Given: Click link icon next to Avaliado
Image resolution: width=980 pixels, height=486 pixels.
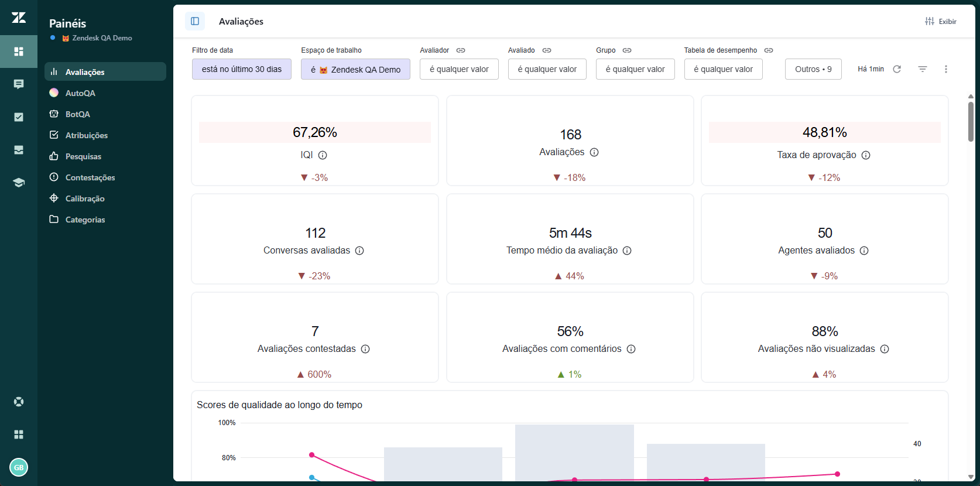Looking at the screenshot, I should (547, 50).
